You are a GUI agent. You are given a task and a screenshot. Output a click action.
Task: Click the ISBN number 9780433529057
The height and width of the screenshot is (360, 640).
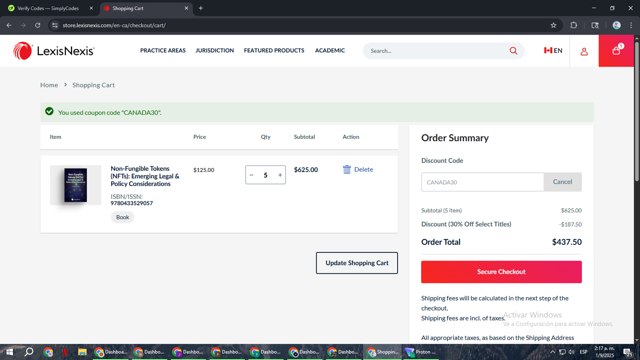coord(131,203)
